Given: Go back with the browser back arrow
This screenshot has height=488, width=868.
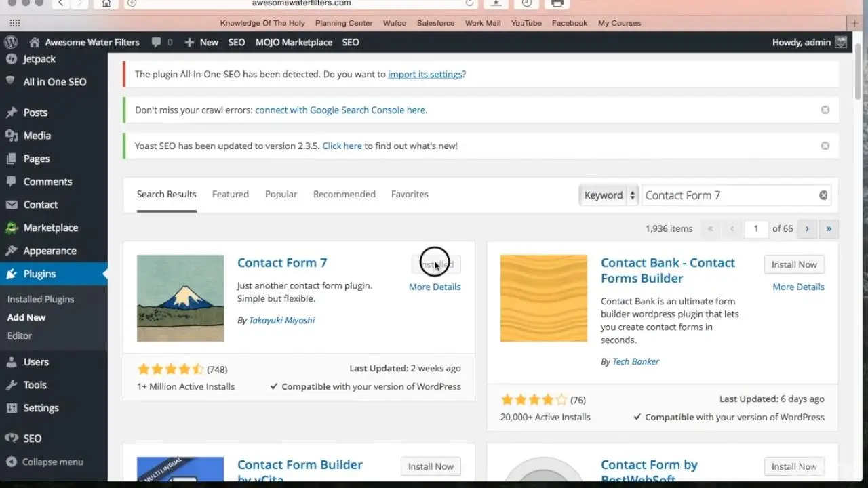Looking at the screenshot, I should [x=60, y=3].
